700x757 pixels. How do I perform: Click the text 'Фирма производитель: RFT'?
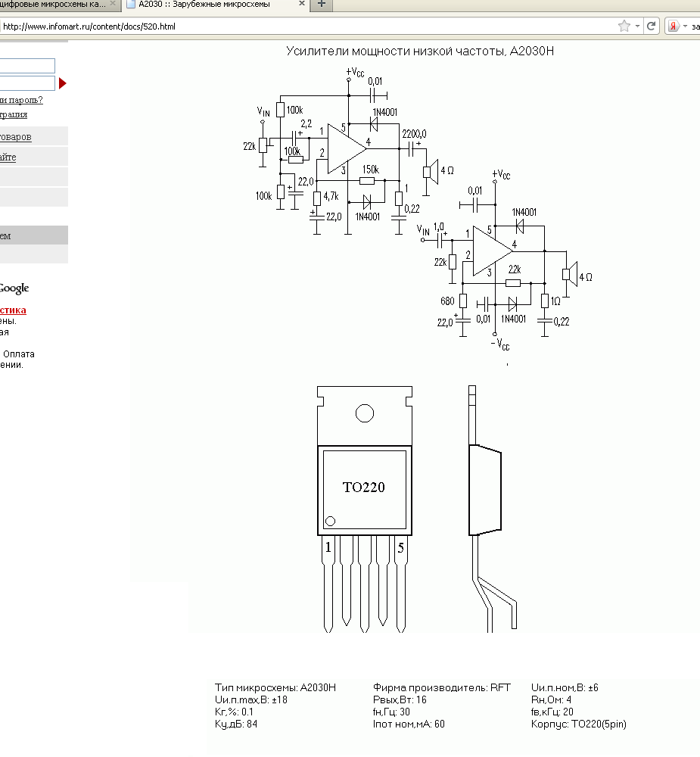(x=442, y=687)
